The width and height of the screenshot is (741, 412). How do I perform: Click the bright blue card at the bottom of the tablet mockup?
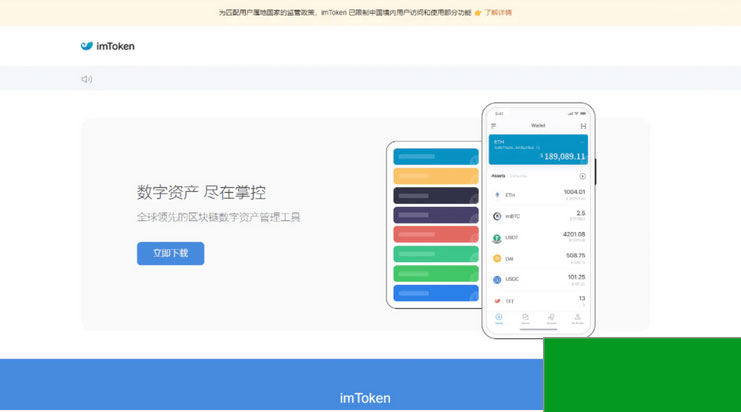tap(436, 293)
